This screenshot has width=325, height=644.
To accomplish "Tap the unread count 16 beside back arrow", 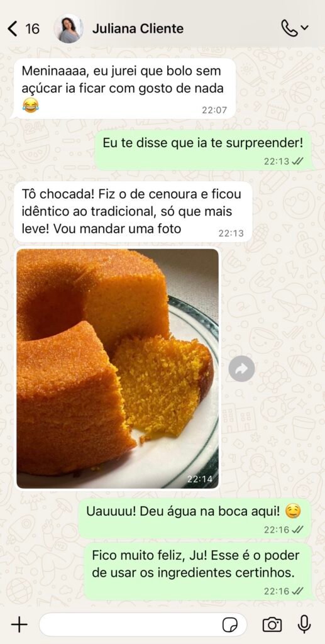I will click(33, 29).
